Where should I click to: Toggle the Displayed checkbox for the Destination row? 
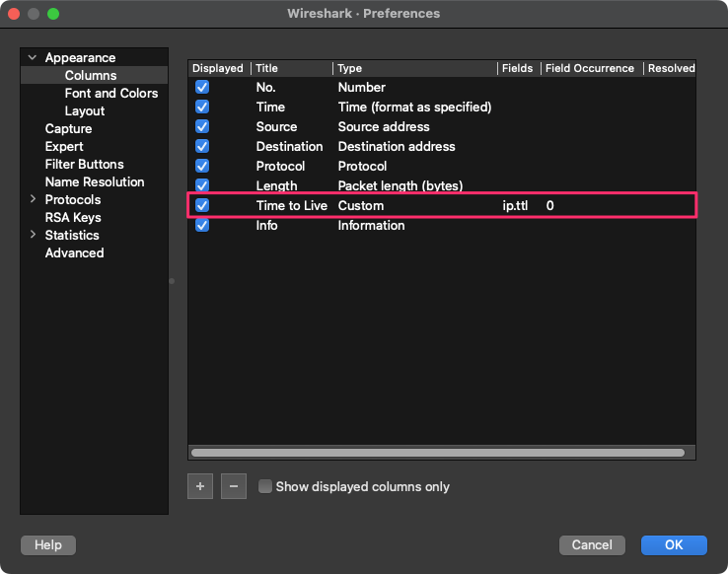[x=202, y=146]
